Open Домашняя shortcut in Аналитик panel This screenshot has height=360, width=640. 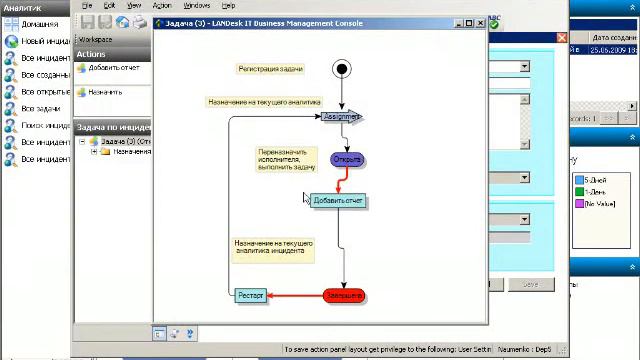[x=31, y=24]
